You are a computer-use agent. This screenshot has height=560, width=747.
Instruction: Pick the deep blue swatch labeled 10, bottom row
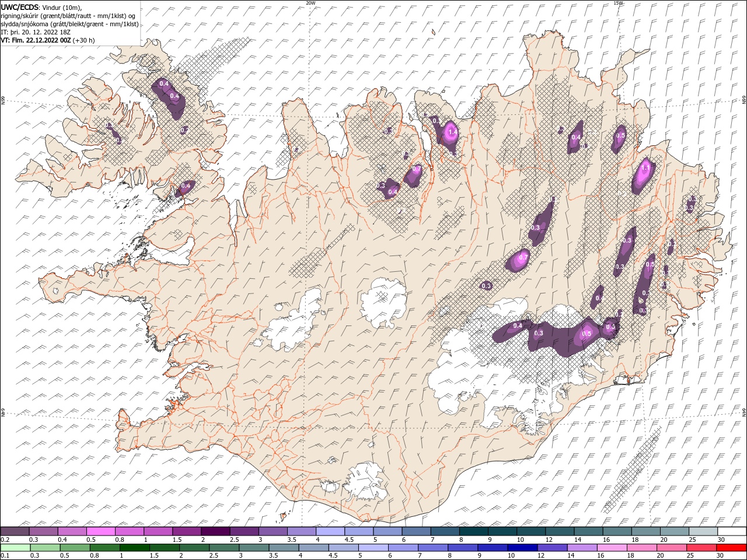pos(522,548)
